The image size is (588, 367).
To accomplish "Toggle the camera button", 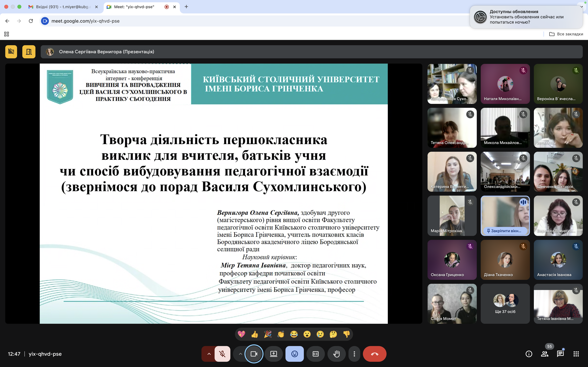I will coord(254,354).
